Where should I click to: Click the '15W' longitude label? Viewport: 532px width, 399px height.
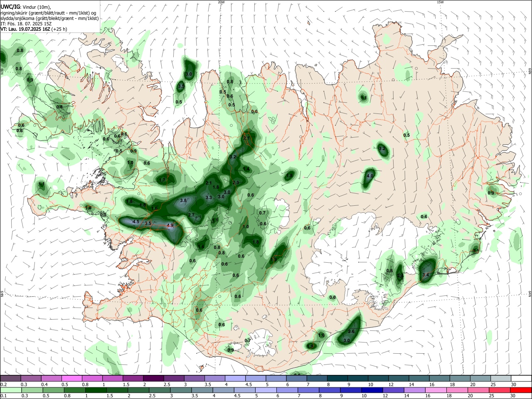pos(440,2)
